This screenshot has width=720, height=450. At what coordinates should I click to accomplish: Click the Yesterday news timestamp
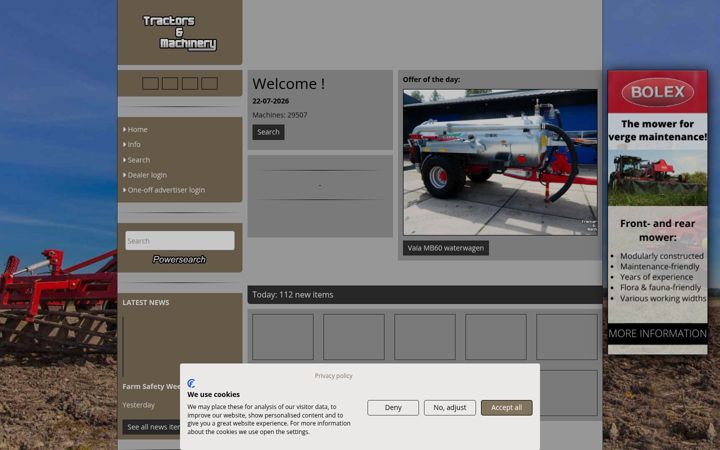(x=138, y=405)
